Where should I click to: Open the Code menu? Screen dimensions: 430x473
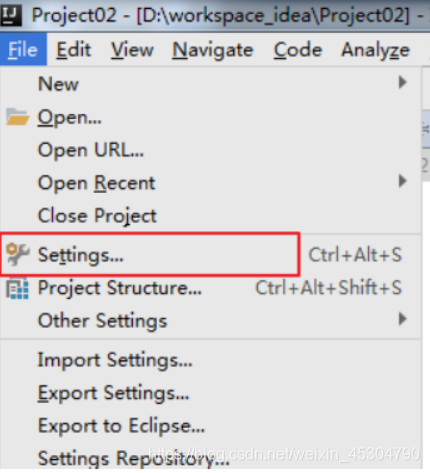298,50
